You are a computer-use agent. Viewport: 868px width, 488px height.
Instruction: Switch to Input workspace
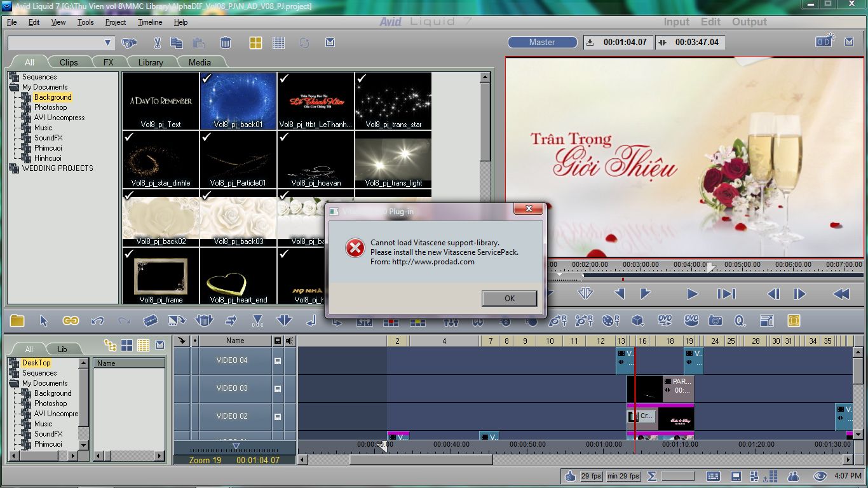pyautogui.click(x=676, y=22)
